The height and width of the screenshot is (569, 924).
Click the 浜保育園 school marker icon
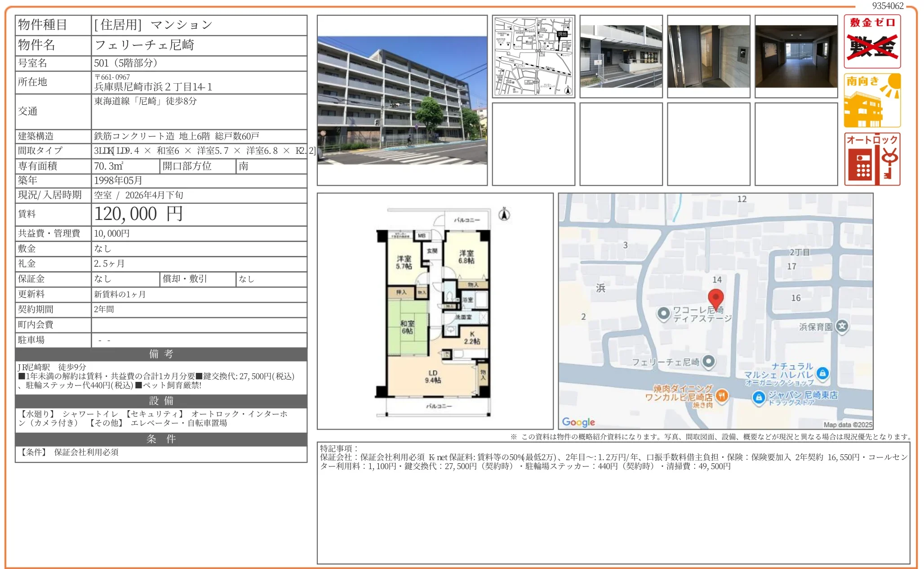[842, 326]
